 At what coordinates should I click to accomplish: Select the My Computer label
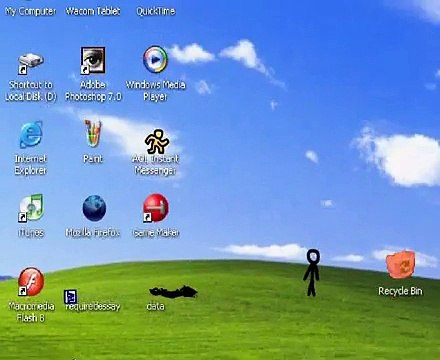pyautogui.click(x=30, y=11)
